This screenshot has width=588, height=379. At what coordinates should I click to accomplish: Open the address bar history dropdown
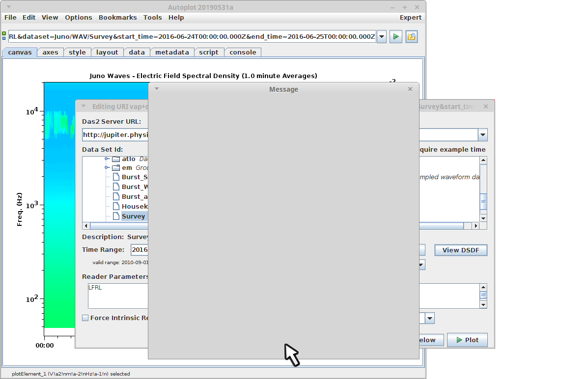pos(382,37)
